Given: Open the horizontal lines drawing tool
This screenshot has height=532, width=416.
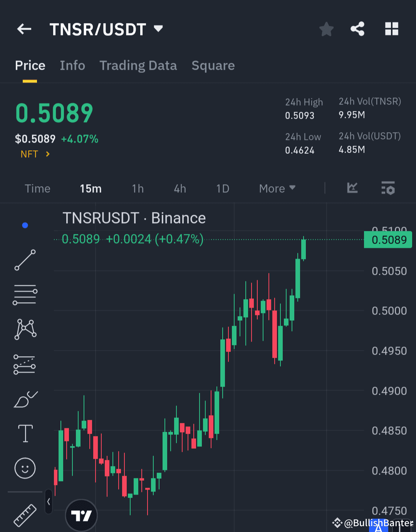Looking at the screenshot, I should click(x=25, y=294).
